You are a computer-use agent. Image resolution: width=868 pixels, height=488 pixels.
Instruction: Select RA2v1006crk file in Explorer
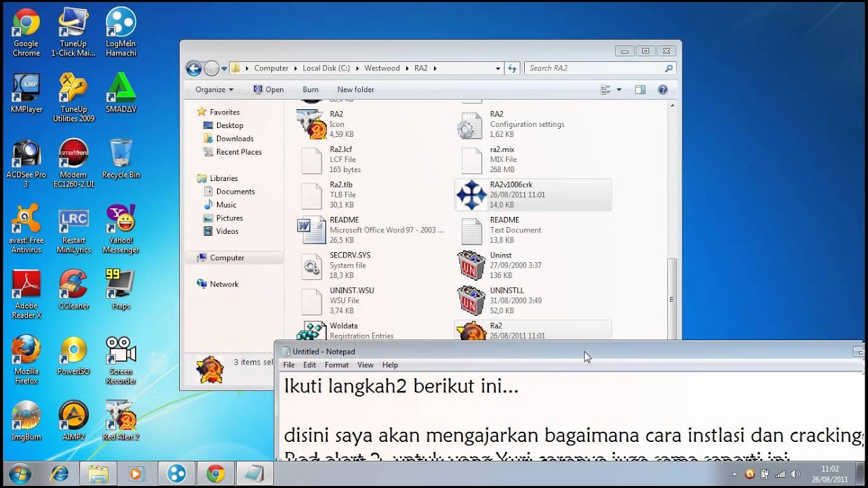(533, 195)
